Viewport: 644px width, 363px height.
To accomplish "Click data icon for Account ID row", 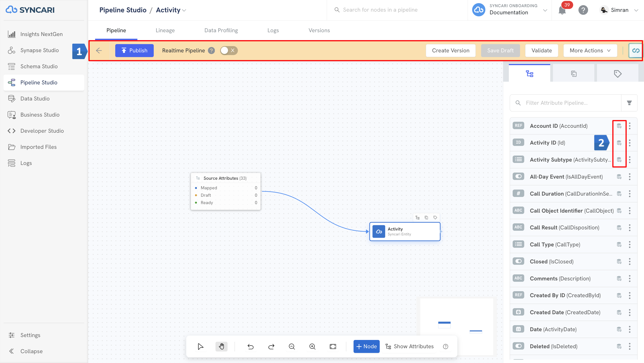I will point(619,126).
